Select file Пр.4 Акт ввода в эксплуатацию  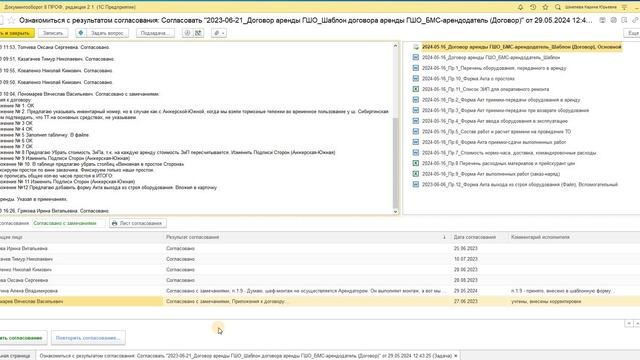[x=495, y=121]
